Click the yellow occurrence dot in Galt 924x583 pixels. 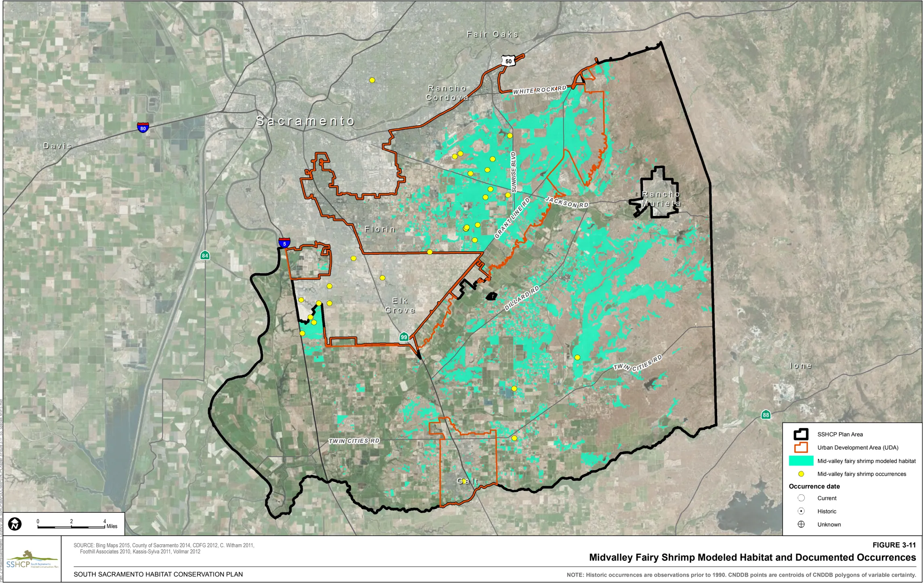click(464, 481)
